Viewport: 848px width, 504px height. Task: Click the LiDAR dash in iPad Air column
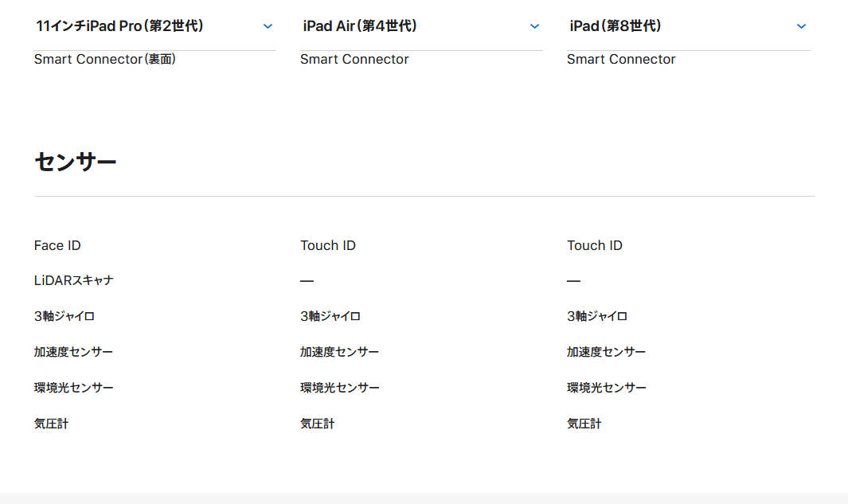click(x=307, y=281)
